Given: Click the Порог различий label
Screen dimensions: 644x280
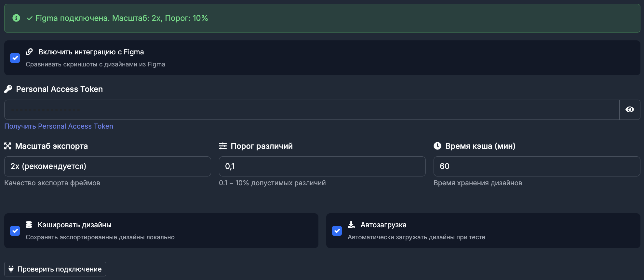Looking at the screenshot, I should tap(262, 146).
